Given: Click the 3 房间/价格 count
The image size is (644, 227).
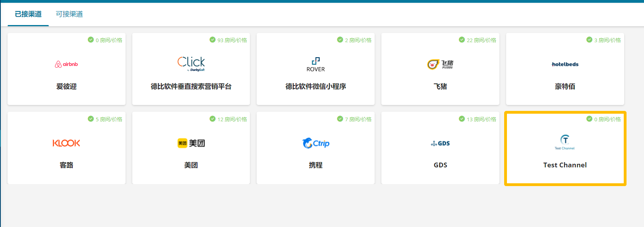Looking at the screenshot, I should click(x=607, y=40).
